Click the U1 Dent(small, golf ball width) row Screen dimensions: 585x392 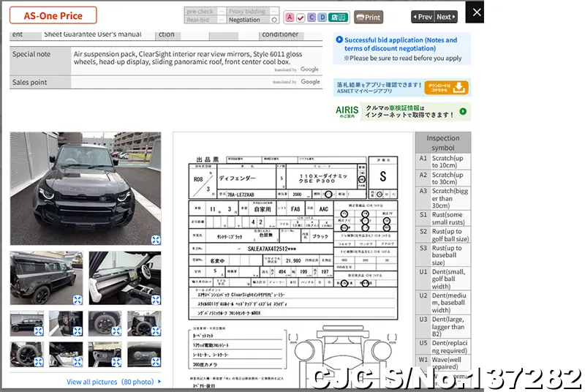tap(443, 279)
